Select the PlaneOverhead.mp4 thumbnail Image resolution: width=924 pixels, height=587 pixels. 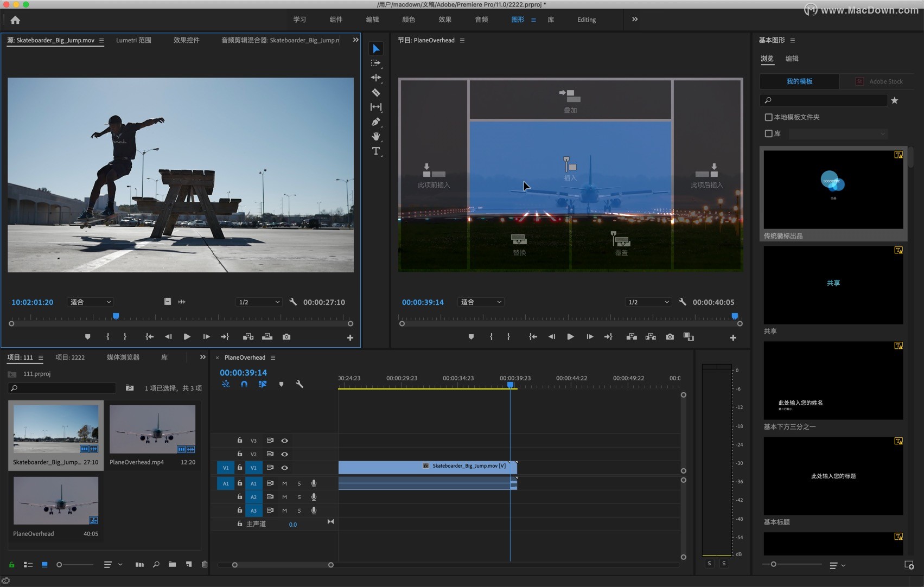point(152,430)
